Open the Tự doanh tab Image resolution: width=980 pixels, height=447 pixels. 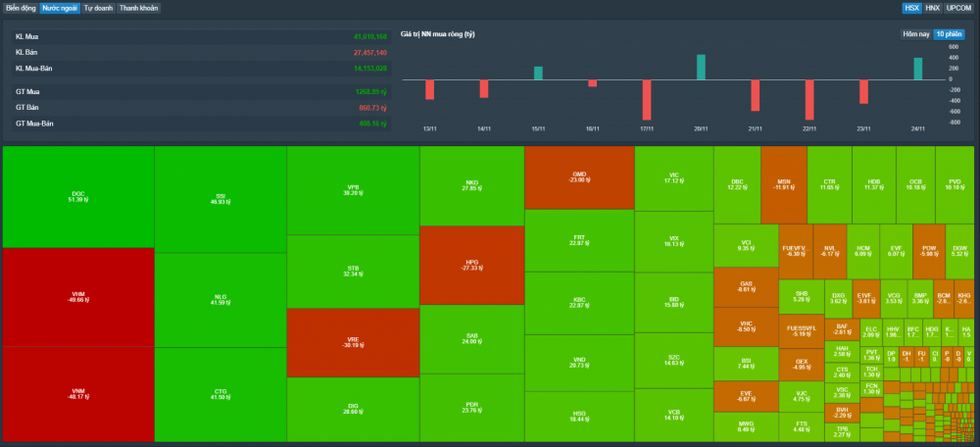point(99,8)
